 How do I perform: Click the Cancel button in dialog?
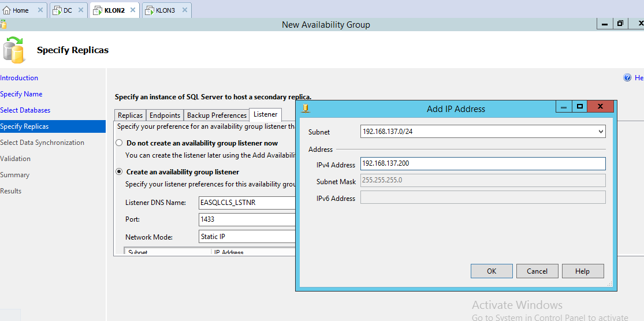click(537, 271)
